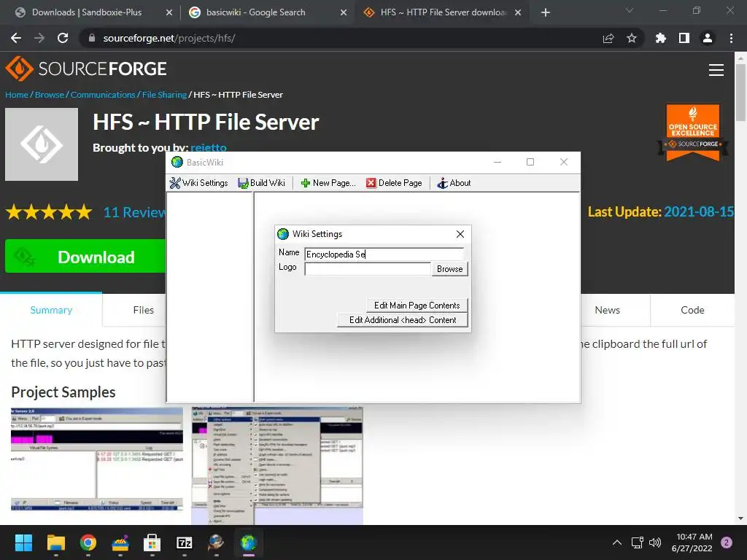The width and height of the screenshot is (747, 560).
Task: Click the HFS project logo image
Action: [42, 144]
